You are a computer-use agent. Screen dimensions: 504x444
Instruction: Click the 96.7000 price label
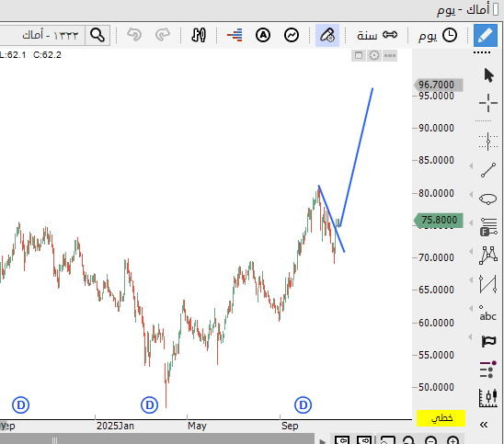point(439,85)
